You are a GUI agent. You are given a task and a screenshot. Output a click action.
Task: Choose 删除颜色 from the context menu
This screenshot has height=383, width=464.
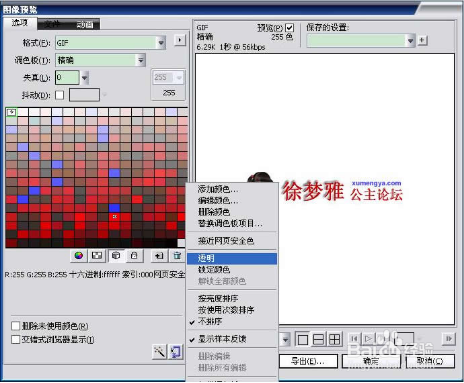[x=232, y=212]
